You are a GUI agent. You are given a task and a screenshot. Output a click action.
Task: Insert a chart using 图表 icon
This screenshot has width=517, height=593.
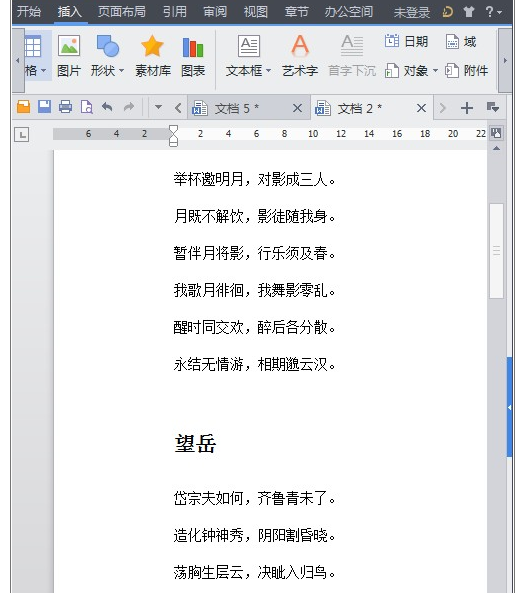point(193,47)
